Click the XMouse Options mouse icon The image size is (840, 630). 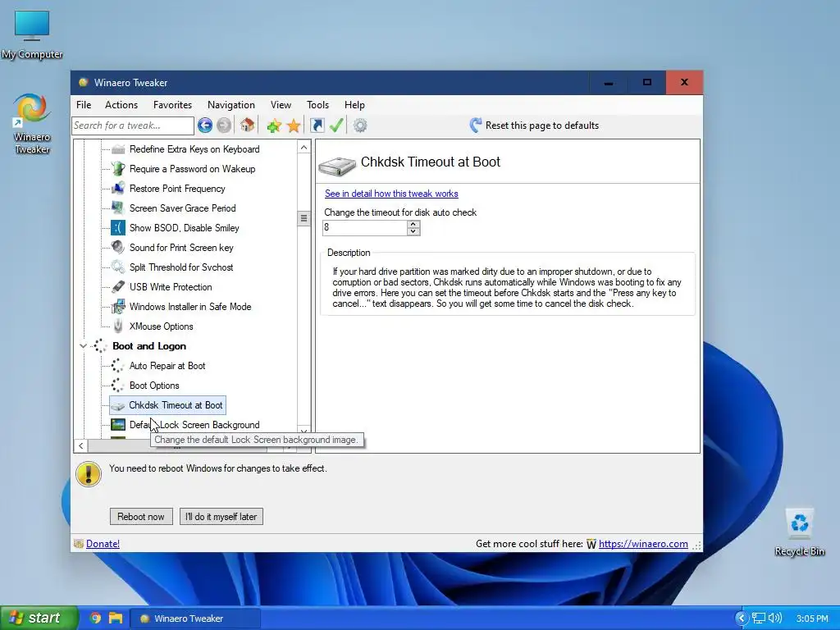[118, 326]
